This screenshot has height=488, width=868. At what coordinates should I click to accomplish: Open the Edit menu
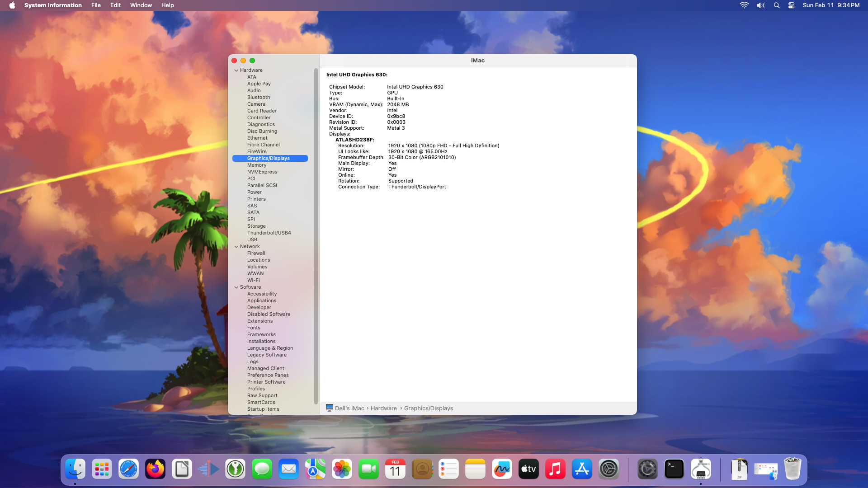point(115,5)
